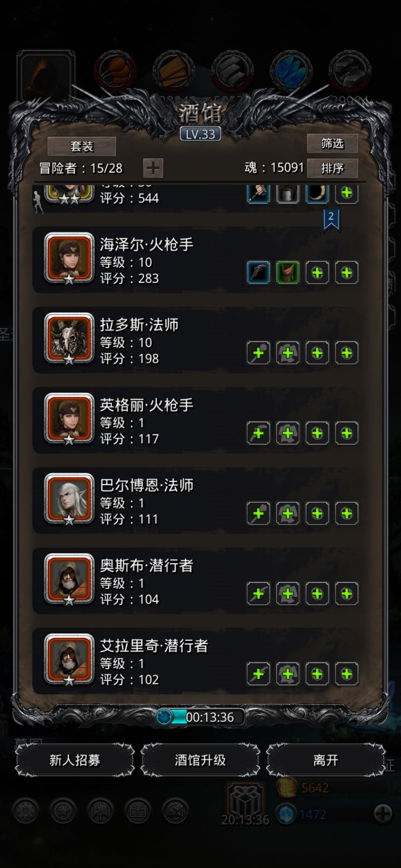Click the 新人招募 recruit button
The width and height of the screenshot is (401, 868).
tap(75, 760)
